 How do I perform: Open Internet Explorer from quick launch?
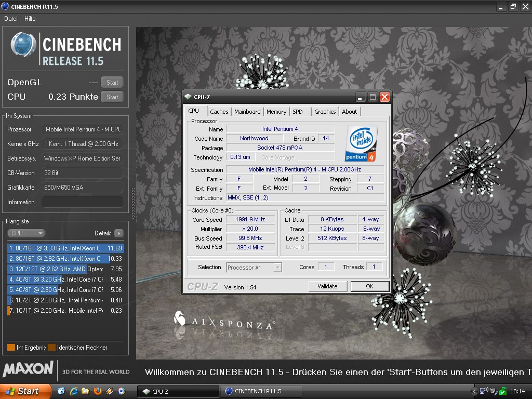coord(73,391)
